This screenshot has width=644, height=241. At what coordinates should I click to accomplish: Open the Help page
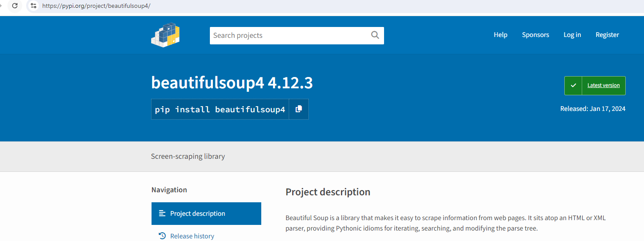coord(500,35)
